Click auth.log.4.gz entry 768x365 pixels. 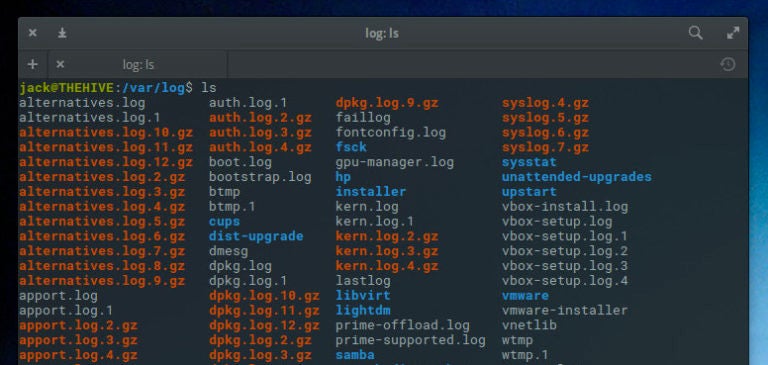point(260,147)
